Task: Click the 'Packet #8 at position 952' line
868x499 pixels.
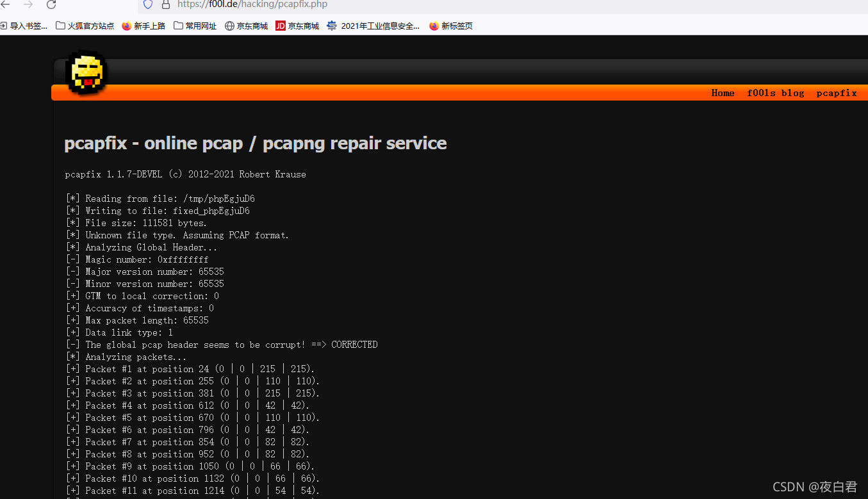Action: coord(188,454)
